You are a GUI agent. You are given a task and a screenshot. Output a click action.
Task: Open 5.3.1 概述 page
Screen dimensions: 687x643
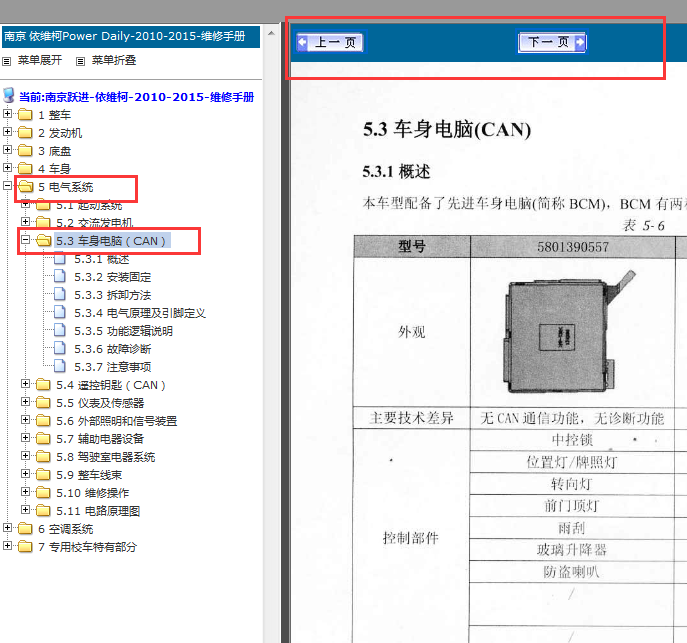[102, 259]
